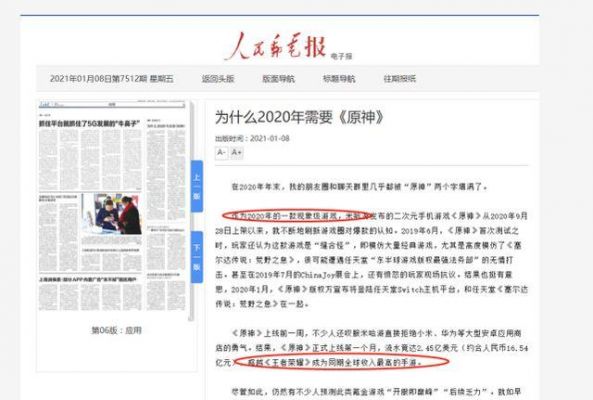Click the 电子报 label beside the logo
This screenshot has width=593, height=400.
tap(341, 56)
